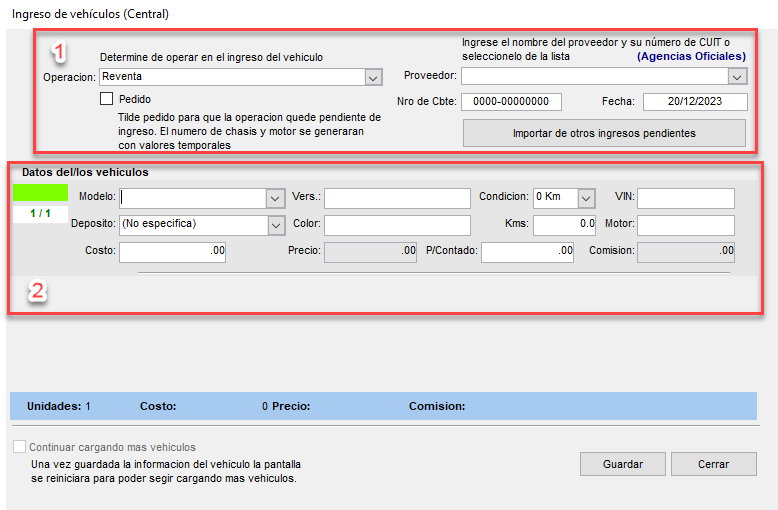
Task: Click the Motor input field
Action: [685, 225]
